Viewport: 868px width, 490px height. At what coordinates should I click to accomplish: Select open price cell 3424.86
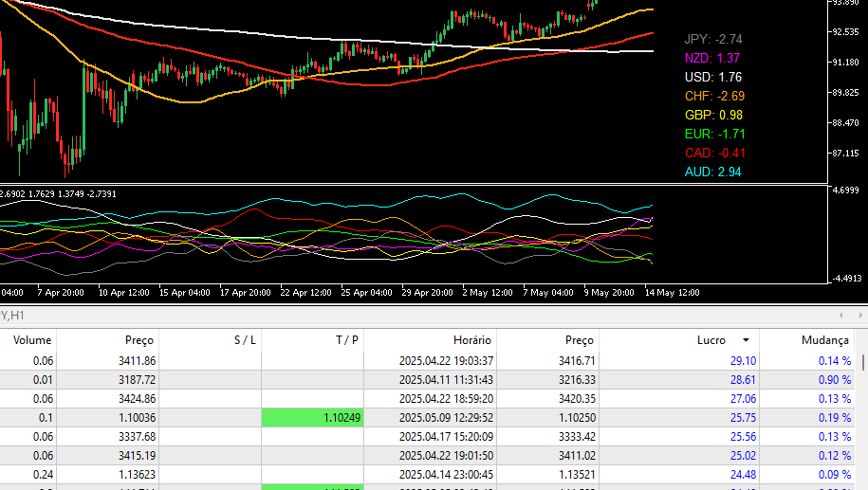pos(137,399)
